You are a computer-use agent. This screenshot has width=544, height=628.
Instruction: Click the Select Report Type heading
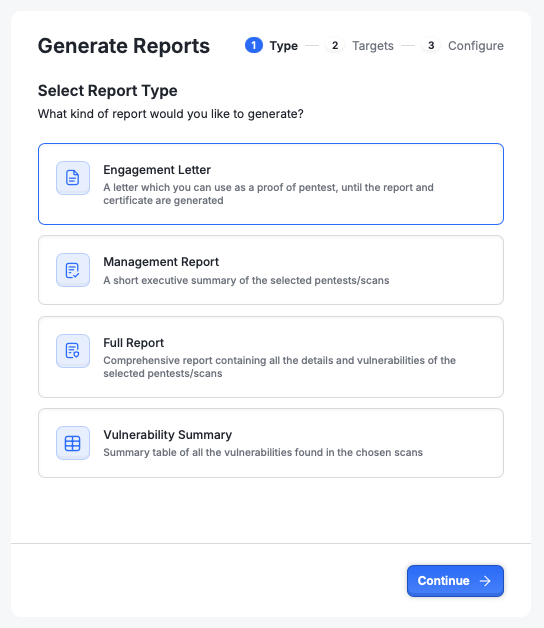[107, 91]
